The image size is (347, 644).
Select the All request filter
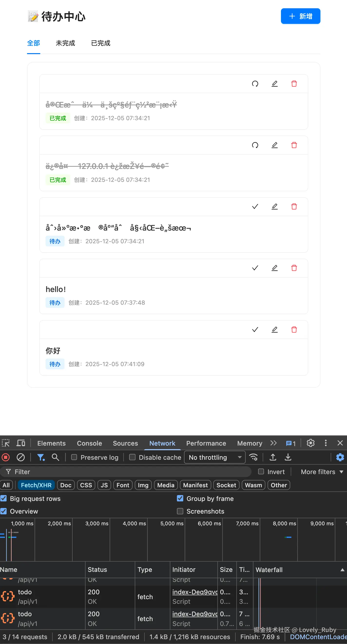coord(6,485)
